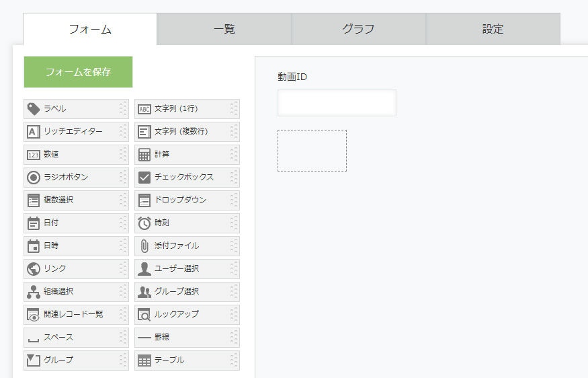Click the 文字列 (1行) label text

[x=176, y=108]
